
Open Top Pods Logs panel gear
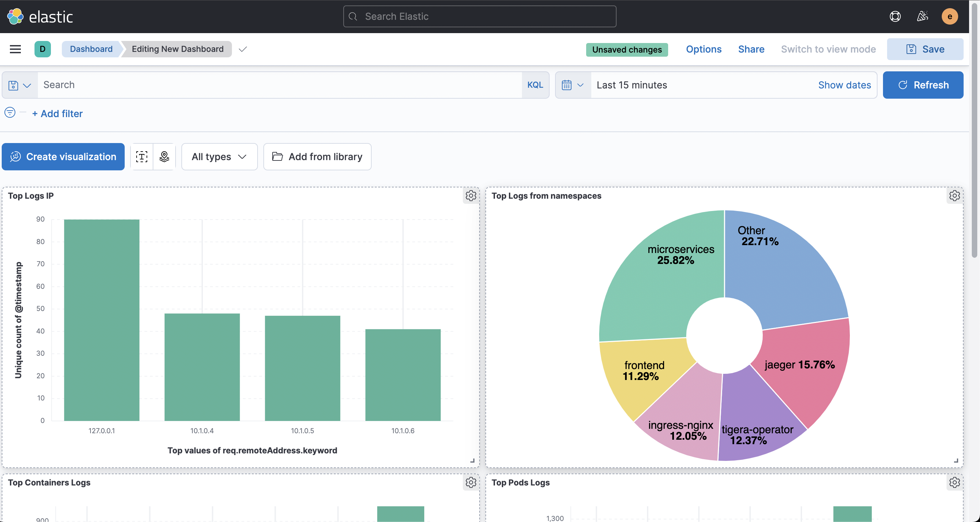954,482
